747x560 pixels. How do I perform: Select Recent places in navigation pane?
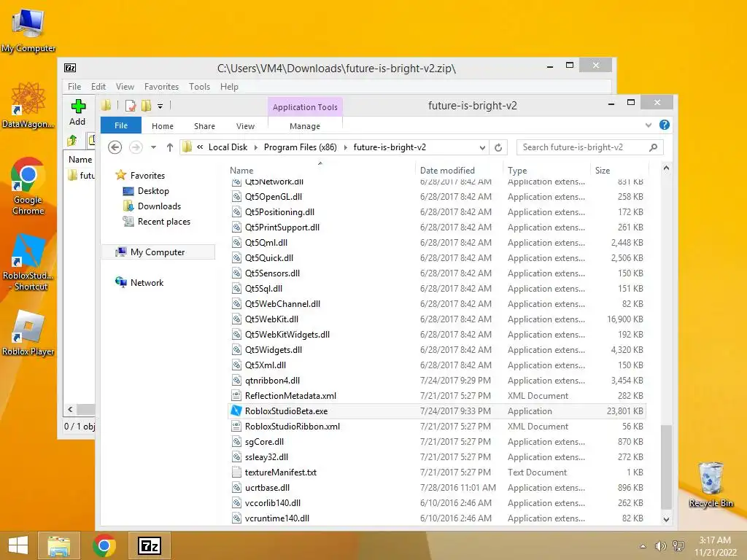164,222
